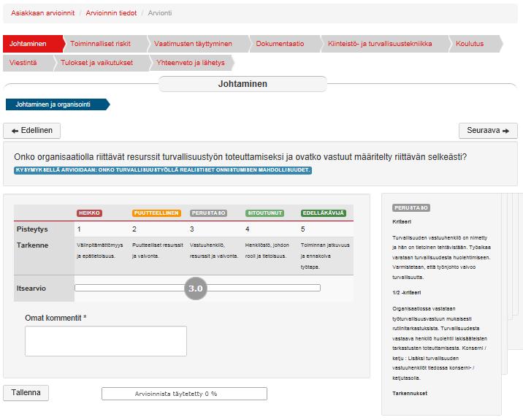This screenshot has height=420, width=523.
Task: Click the Seuraava next button
Action: click(x=488, y=131)
